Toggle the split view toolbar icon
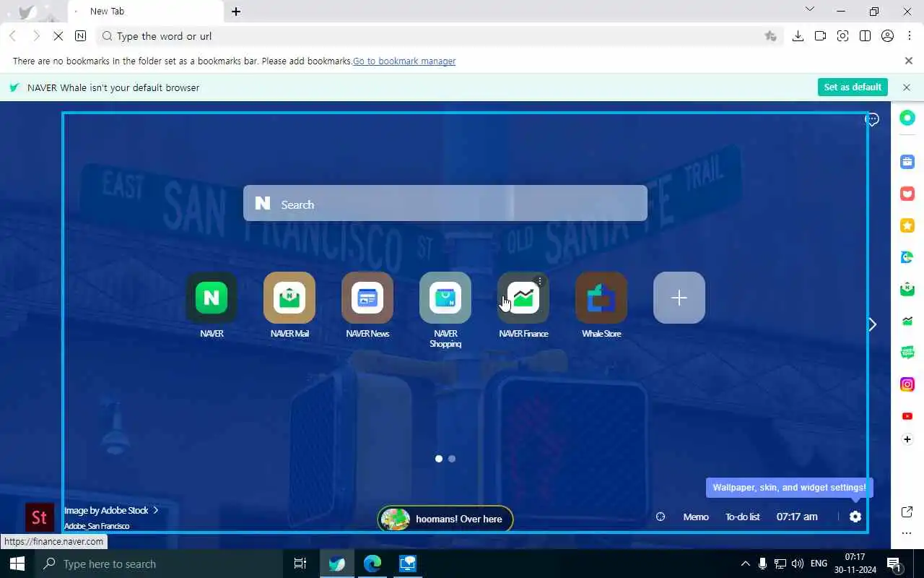This screenshot has width=924, height=578. click(x=865, y=36)
